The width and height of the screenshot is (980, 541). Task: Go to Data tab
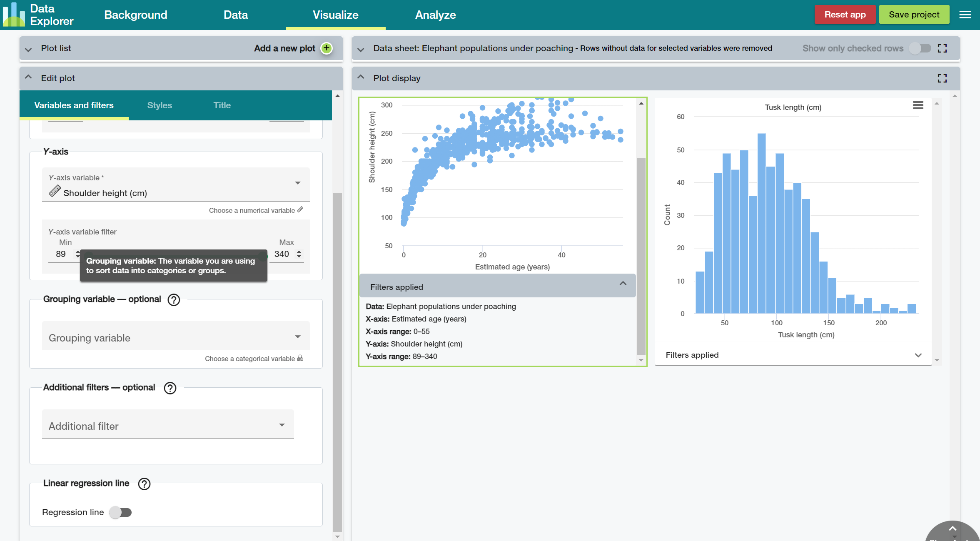point(236,15)
